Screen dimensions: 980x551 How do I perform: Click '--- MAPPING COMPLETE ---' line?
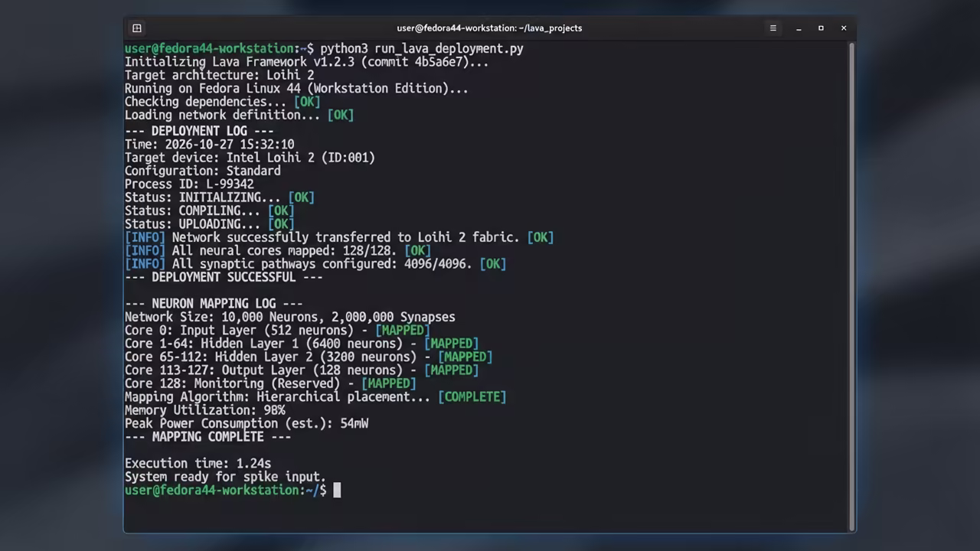(207, 437)
